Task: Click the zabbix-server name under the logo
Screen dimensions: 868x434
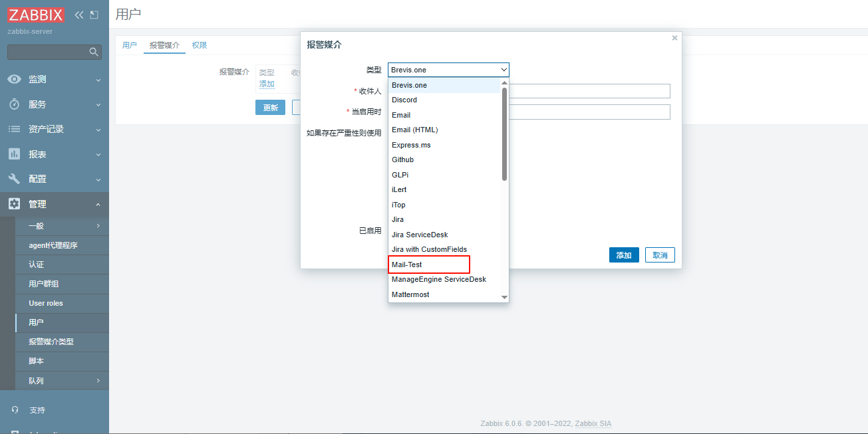Action: pyautogui.click(x=30, y=31)
